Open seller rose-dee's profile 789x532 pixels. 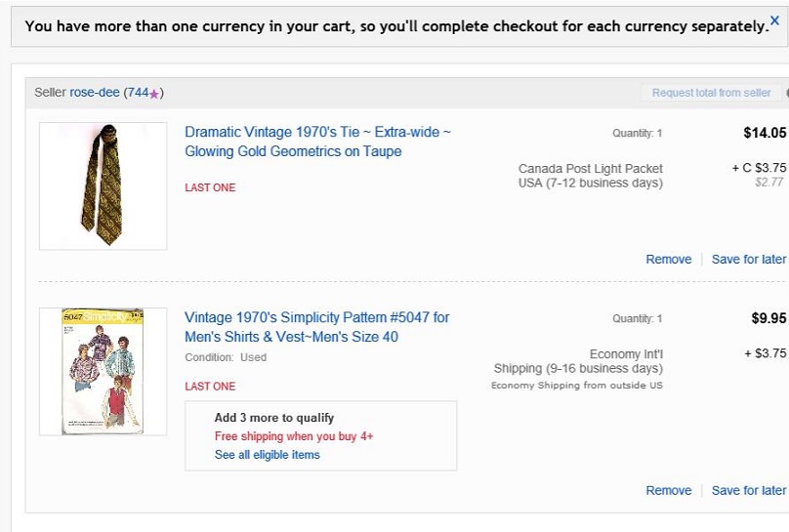coord(95,93)
